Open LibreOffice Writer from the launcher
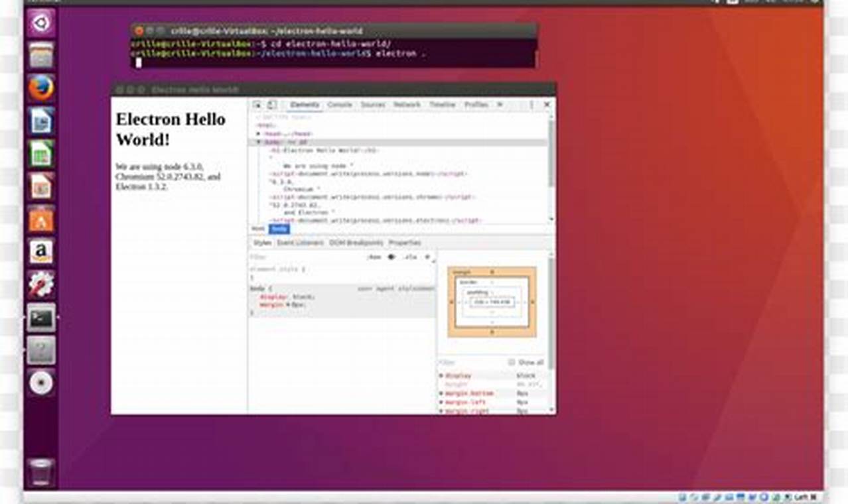Viewport: 848px width, 504px height. coord(41,121)
